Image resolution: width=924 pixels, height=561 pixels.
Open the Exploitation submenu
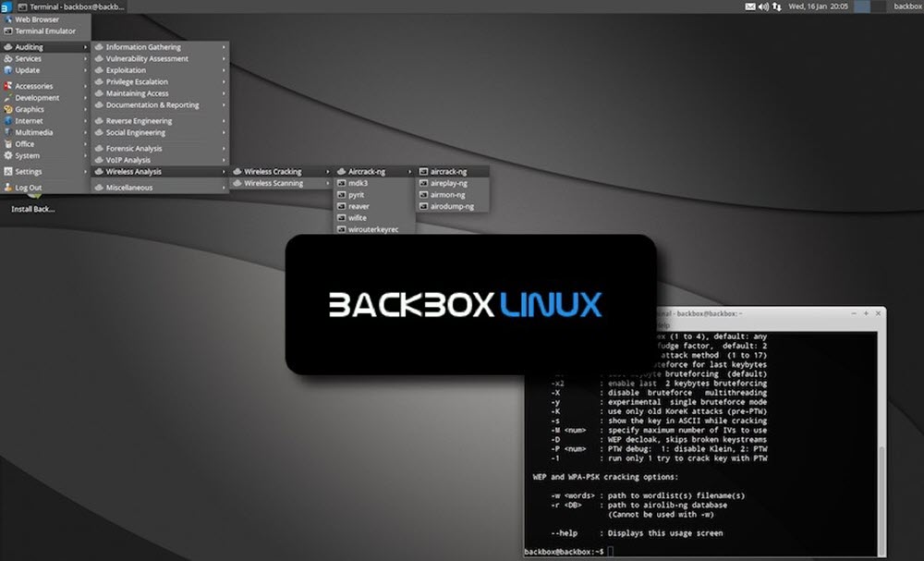coord(160,70)
